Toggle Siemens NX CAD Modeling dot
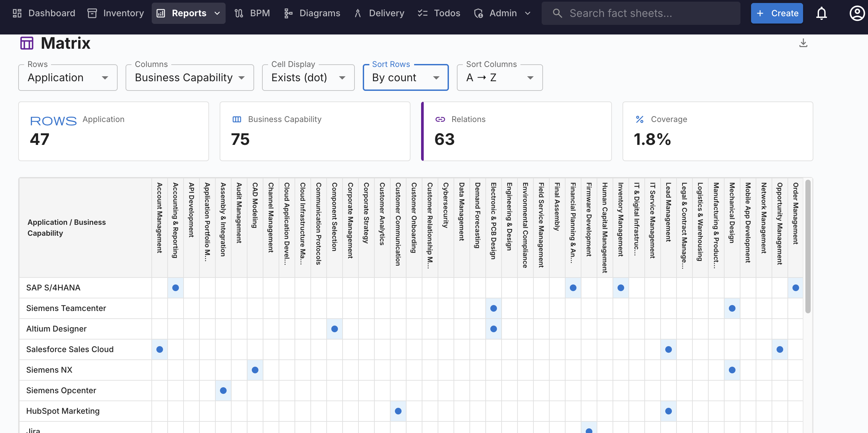The width and height of the screenshot is (868, 433). 255,370
